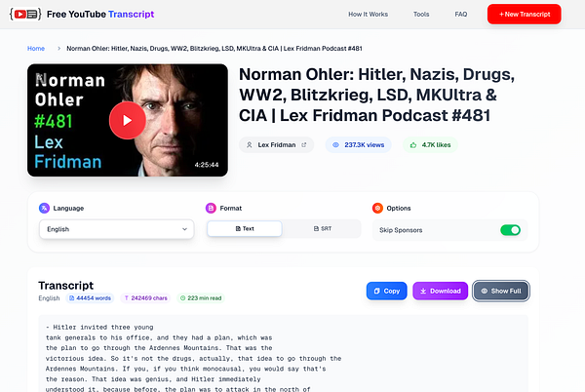Image resolution: width=585 pixels, height=392 pixels.
Task: Show Full transcript
Action: click(x=501, y=291)
